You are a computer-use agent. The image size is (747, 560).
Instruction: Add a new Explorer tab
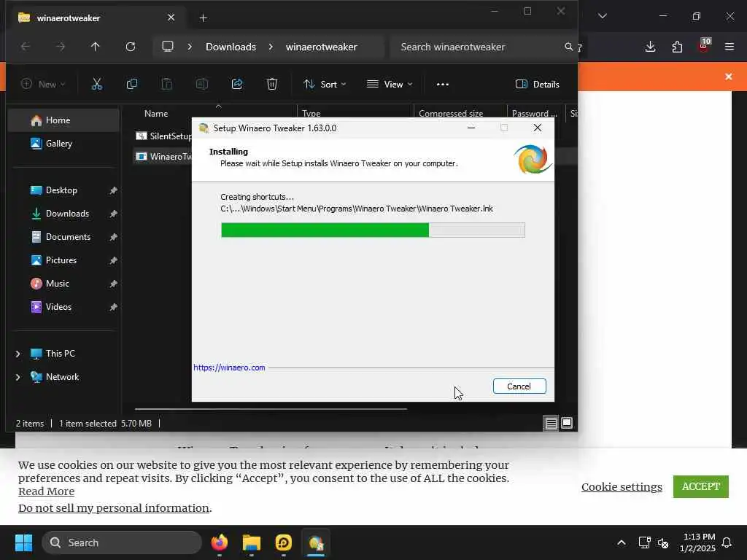pos(203,18)
